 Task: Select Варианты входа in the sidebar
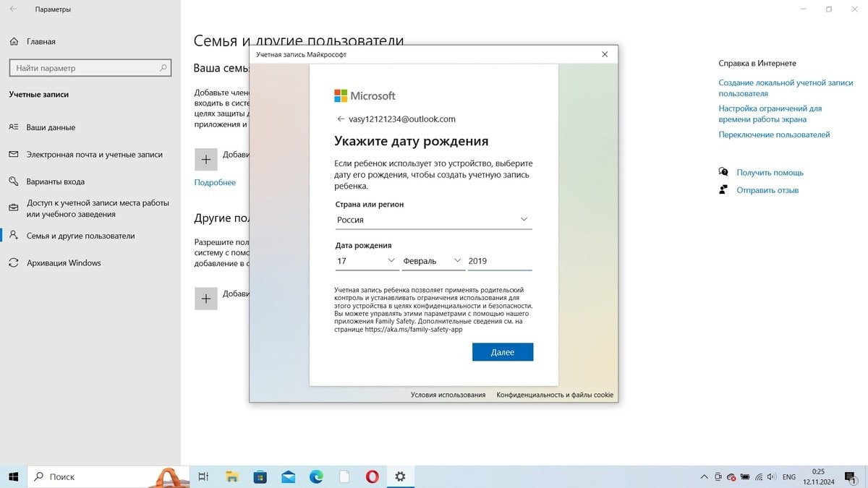90,181
